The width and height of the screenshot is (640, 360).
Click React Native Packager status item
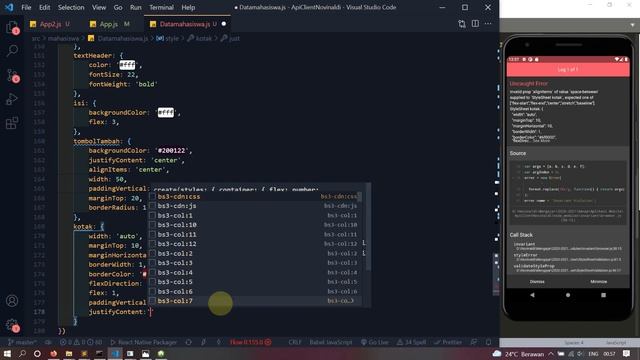point(144,342)
